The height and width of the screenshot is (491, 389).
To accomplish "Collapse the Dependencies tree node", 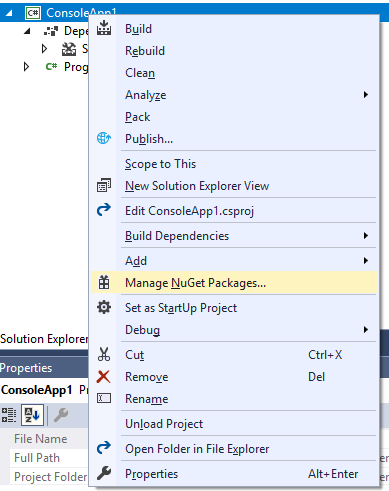I will click(28, 31).
